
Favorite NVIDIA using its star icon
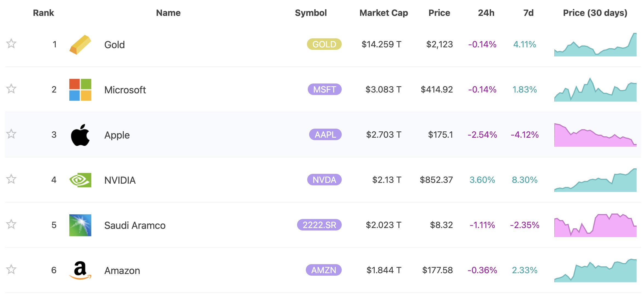11,179
